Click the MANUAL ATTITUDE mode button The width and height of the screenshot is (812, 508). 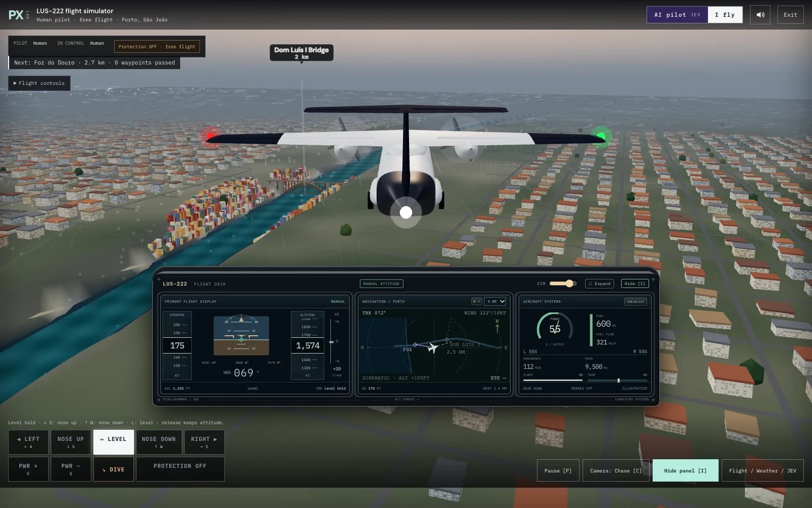382,283
